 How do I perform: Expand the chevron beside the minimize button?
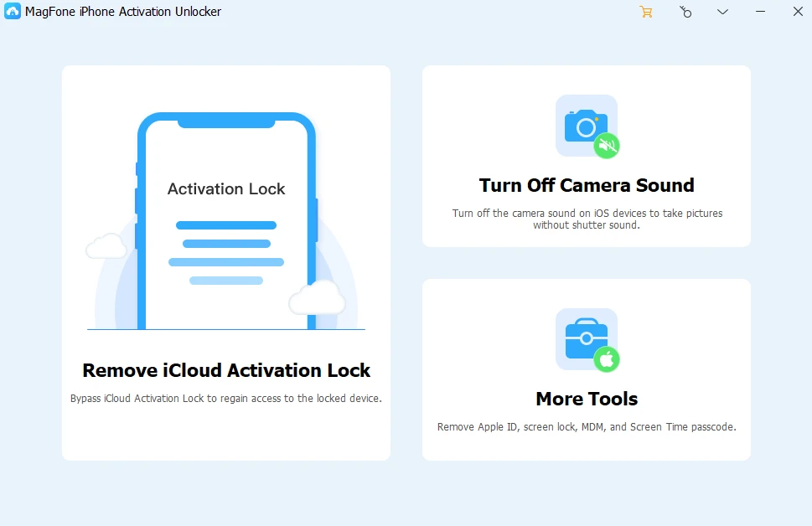722,12
